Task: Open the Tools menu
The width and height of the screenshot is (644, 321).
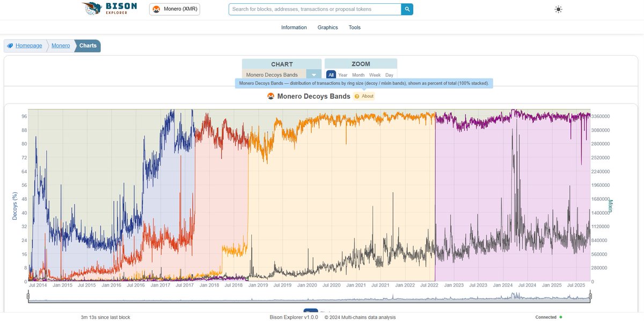Action: pos(355,27)
